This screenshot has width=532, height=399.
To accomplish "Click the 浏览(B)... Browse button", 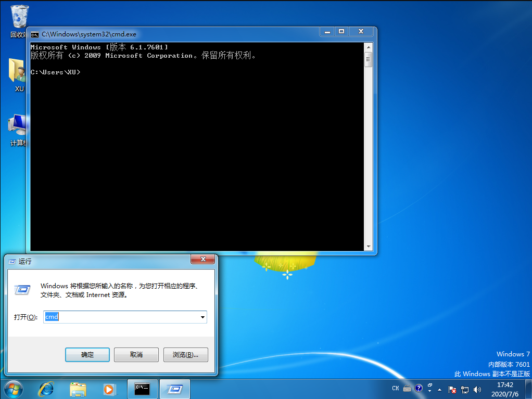I will click(185, 355).
